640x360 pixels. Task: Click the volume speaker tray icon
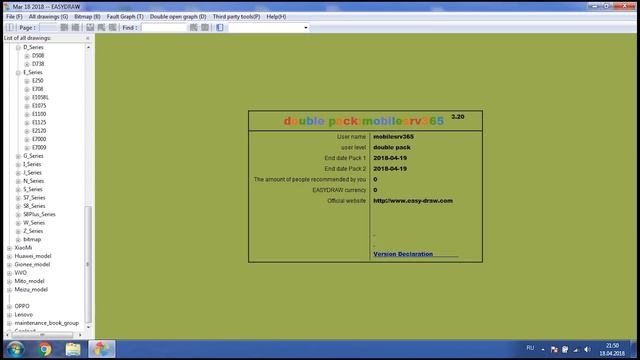tap(587, 349)
